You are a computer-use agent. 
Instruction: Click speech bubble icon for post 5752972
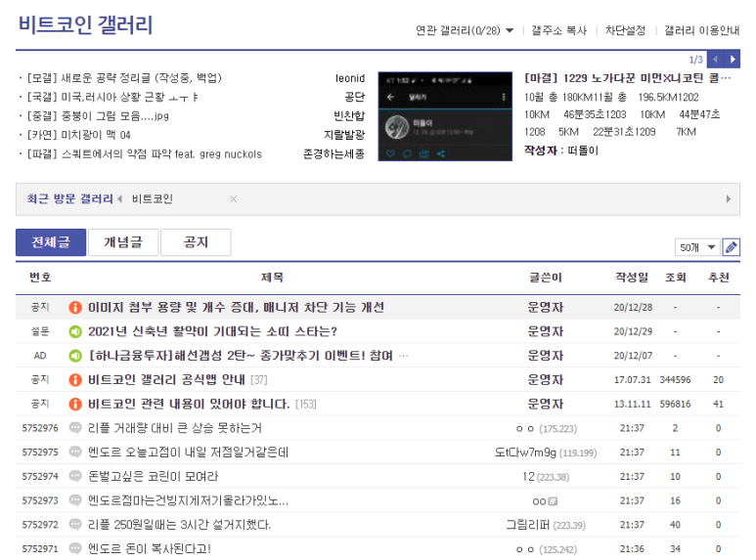[75, 525]
